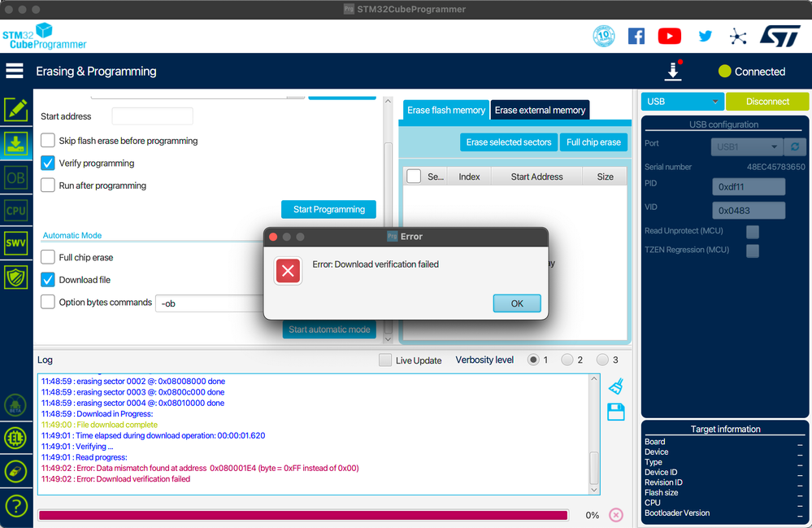Click the Disconnect button
812x528 pixels.
point(767,102)
